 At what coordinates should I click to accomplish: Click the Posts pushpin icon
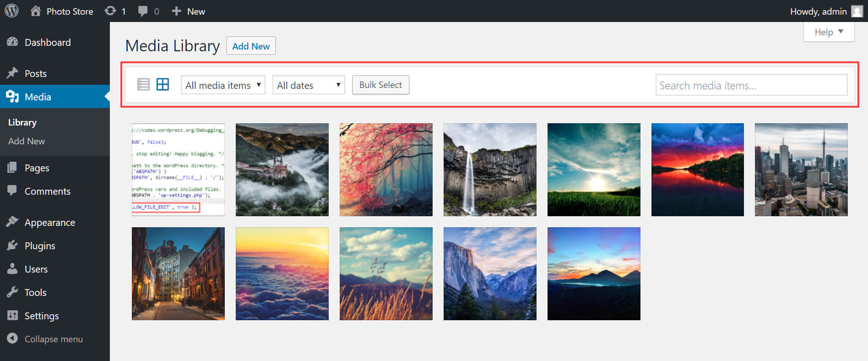12,73
